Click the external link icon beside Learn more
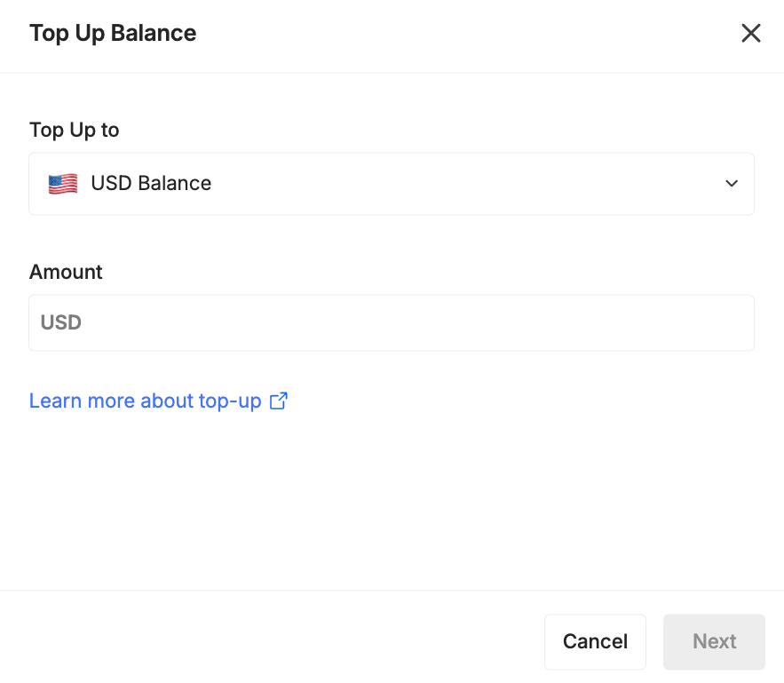The width and height of the screenshot is (784, 683). coord(278,401)
